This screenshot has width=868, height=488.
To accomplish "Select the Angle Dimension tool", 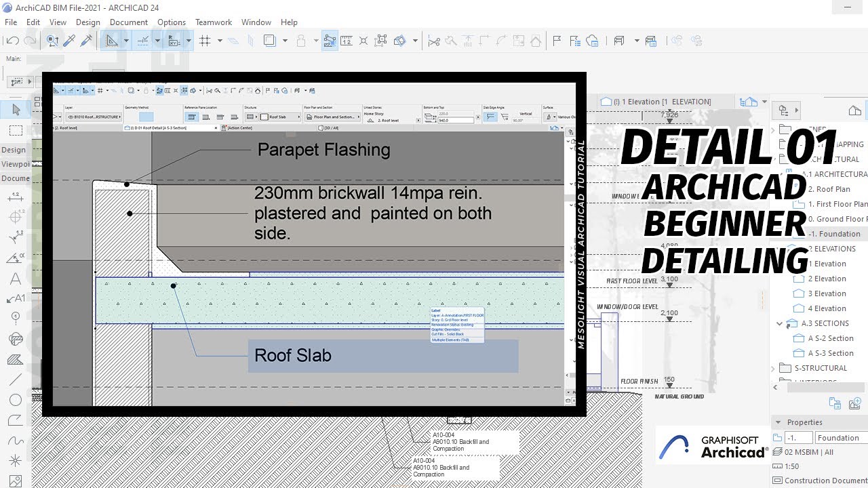I will 15,258.
